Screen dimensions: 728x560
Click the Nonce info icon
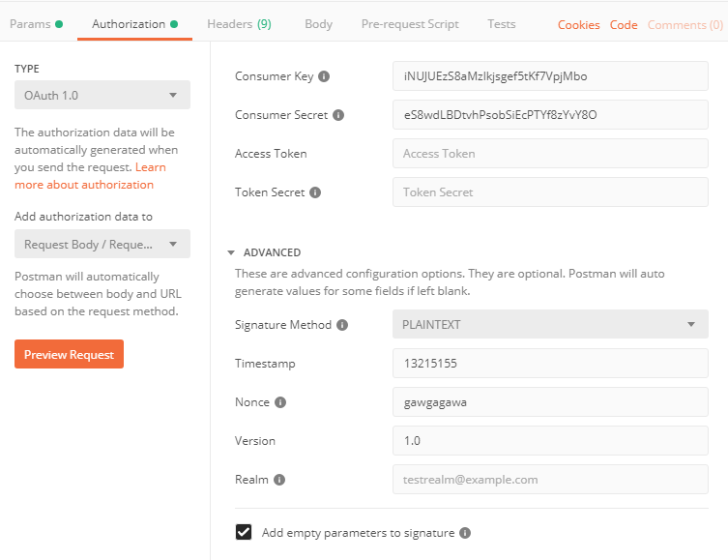280,402
